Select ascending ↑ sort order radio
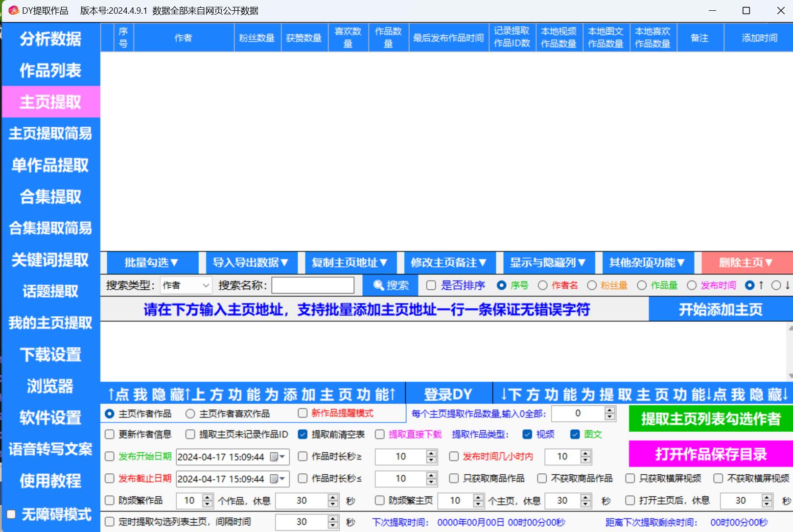 749,285
